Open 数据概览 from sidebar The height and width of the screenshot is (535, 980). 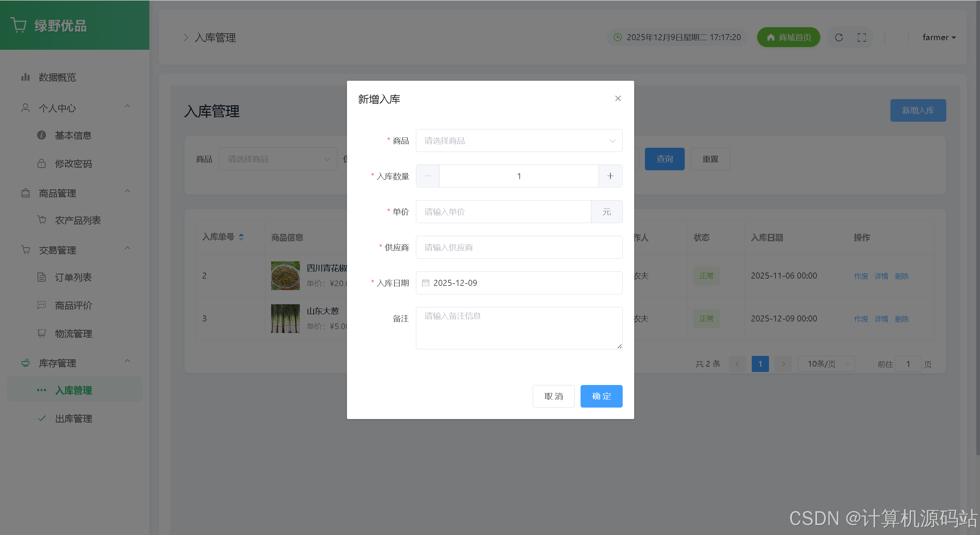(57, 77)
